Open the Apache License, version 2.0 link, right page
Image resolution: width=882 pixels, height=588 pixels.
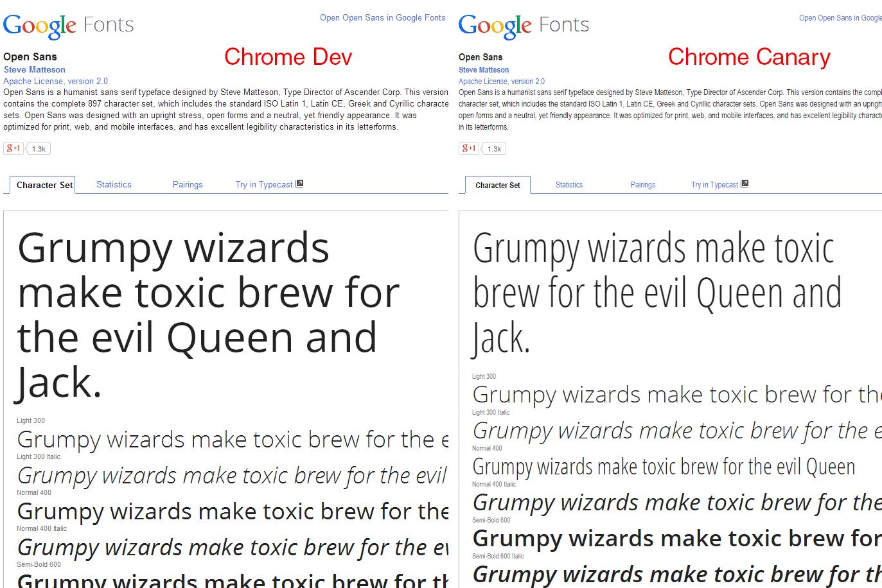click(502, 82)
